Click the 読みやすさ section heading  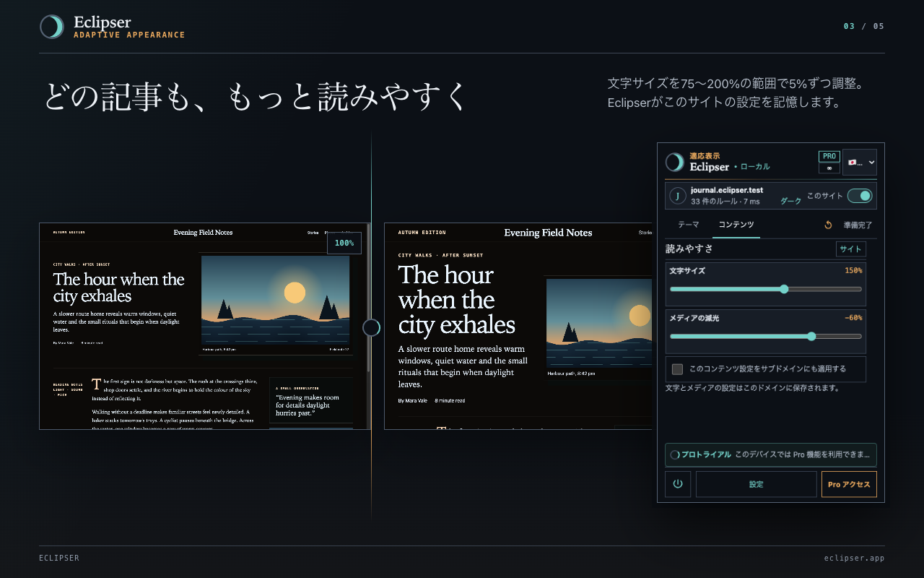coord(689,249)
